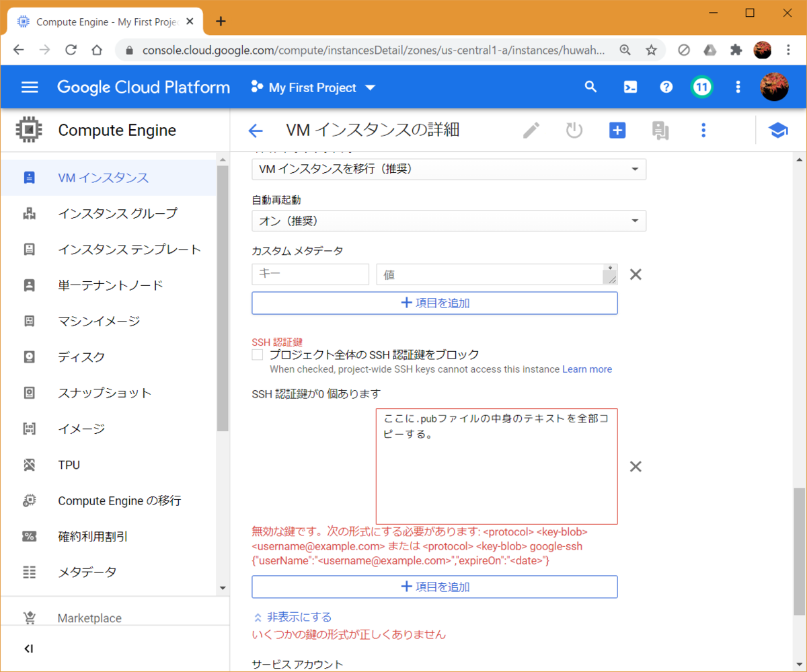Tick the block project-wide SSH keys checkbox
This screenshot has width=807, height=672.
tap(258, 354)
